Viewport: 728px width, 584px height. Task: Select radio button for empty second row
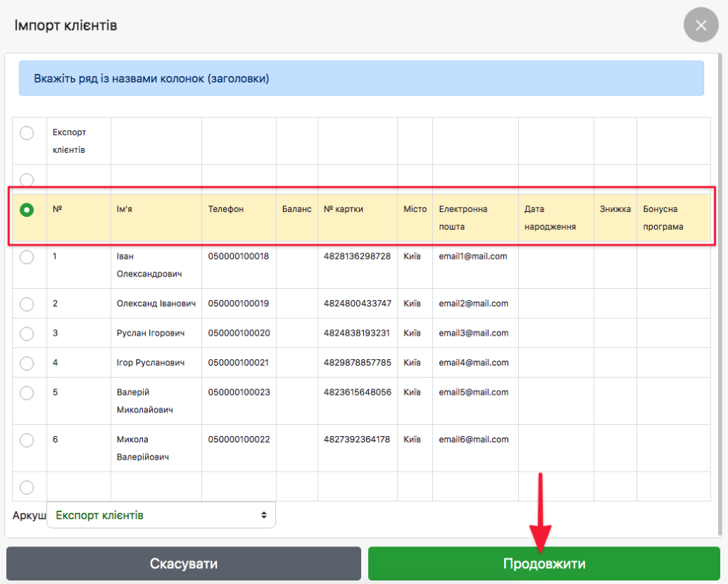pyautogui.click(x=26, y=179)
